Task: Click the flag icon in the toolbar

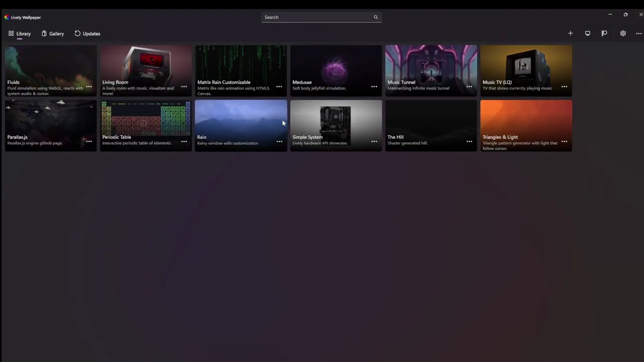Action: (x=604, y=33)
